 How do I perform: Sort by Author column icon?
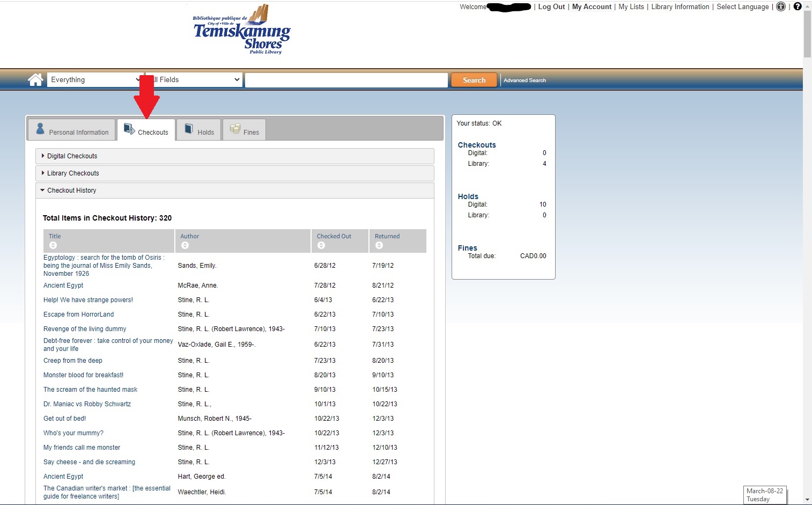coord(184,245)
